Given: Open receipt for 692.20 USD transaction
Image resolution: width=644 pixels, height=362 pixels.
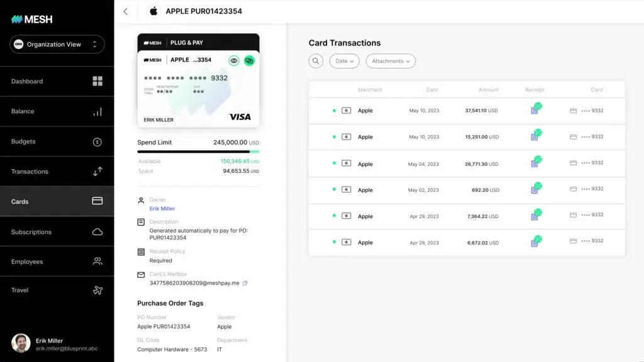Looking at the screenshot, I should 536,188.
